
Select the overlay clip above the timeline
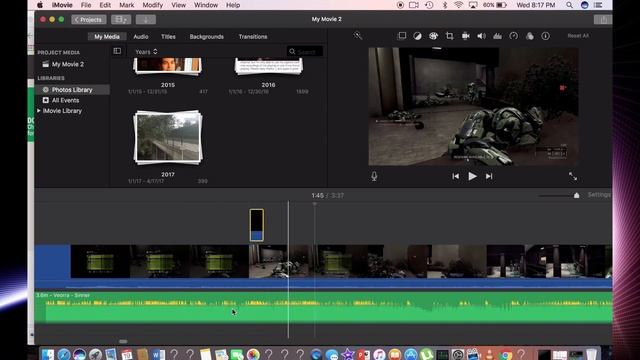(257, 225)
